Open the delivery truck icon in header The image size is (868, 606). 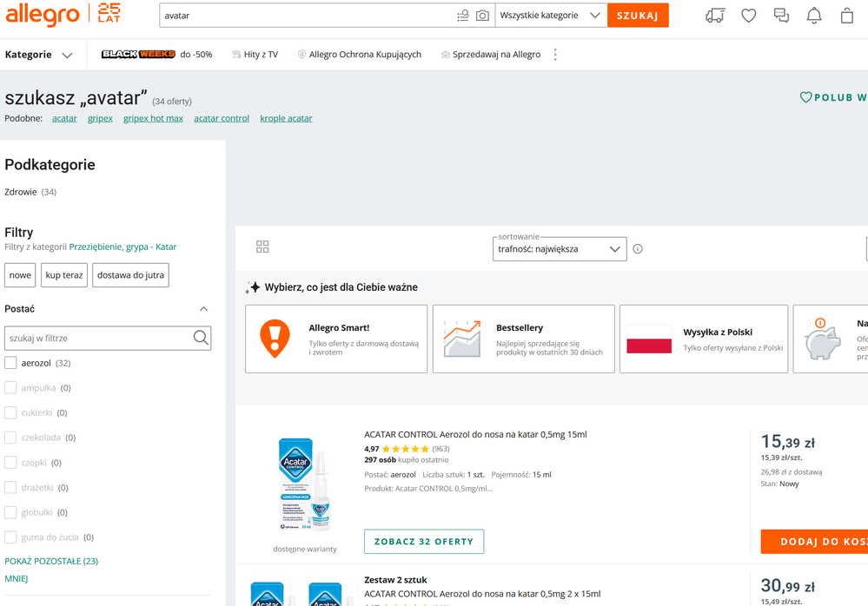click(715, 16)
